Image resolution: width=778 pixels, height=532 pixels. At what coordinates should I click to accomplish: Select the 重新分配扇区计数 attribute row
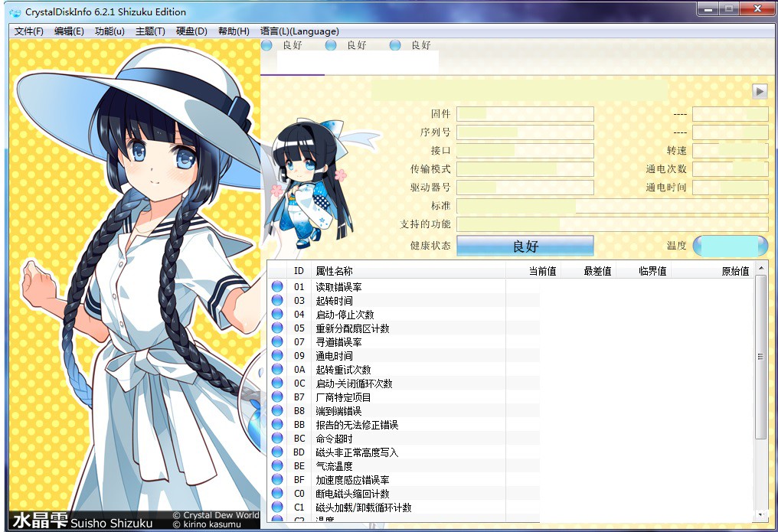(511, 328)
